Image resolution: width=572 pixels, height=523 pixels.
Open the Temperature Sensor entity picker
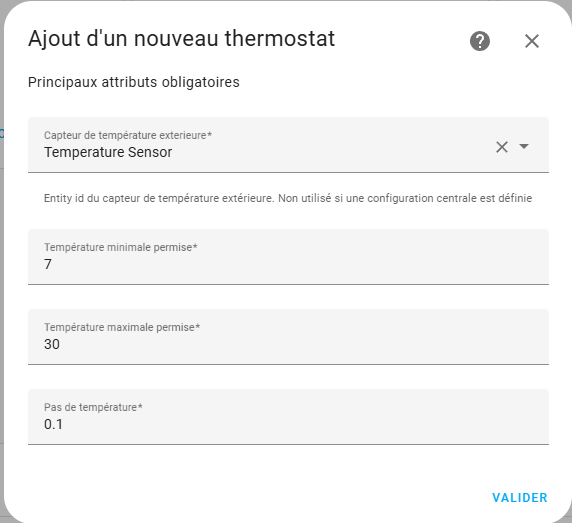(x=288, y=145)
